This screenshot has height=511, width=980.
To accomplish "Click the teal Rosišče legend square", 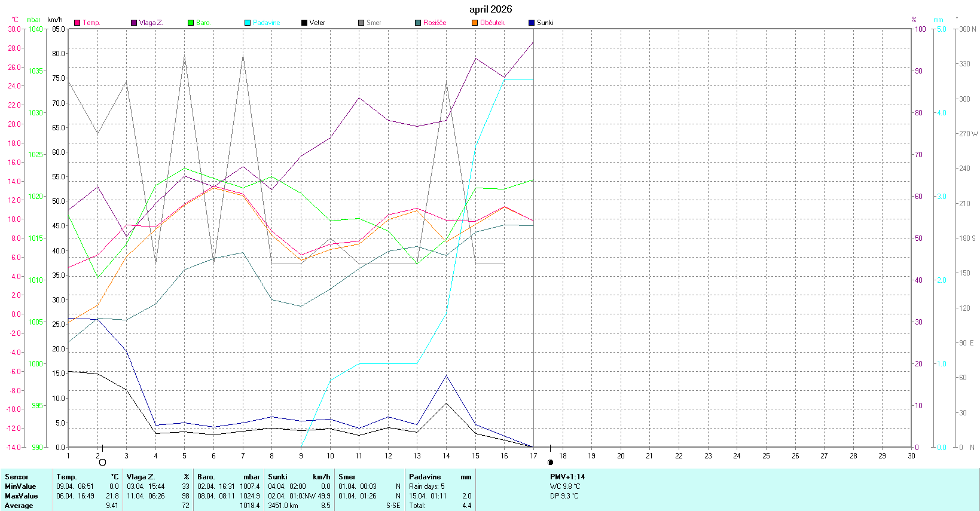I will coord(418,23).
